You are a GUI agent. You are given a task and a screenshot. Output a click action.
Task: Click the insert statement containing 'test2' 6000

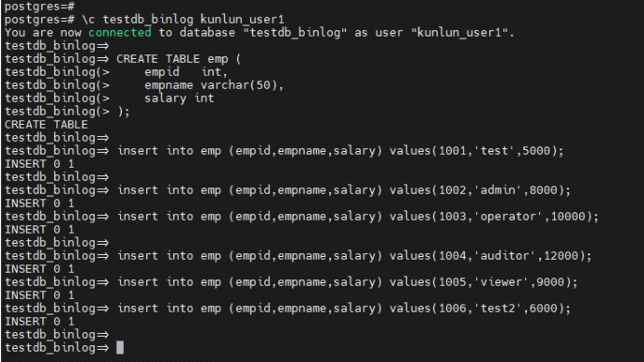[x=344, y=309]
